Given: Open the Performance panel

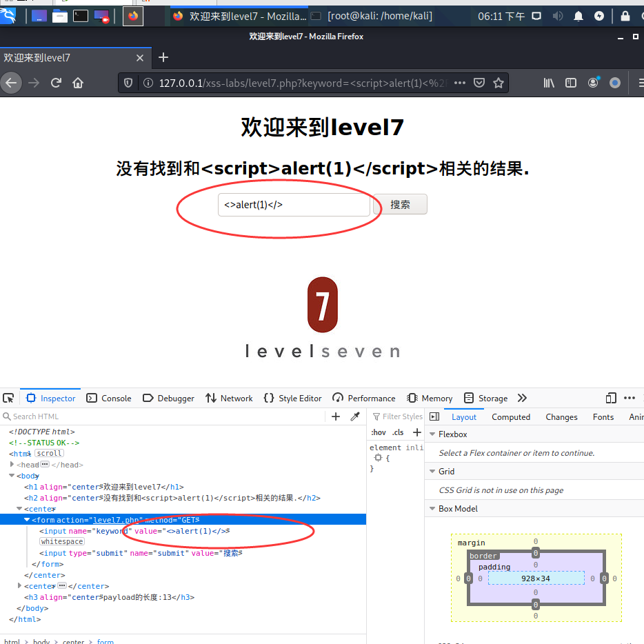Looking at the screenshot, I should 363,398.
